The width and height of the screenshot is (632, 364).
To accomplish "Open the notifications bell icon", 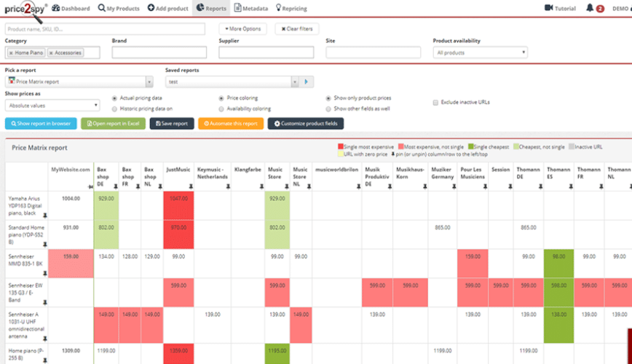I will coord(590,8).
